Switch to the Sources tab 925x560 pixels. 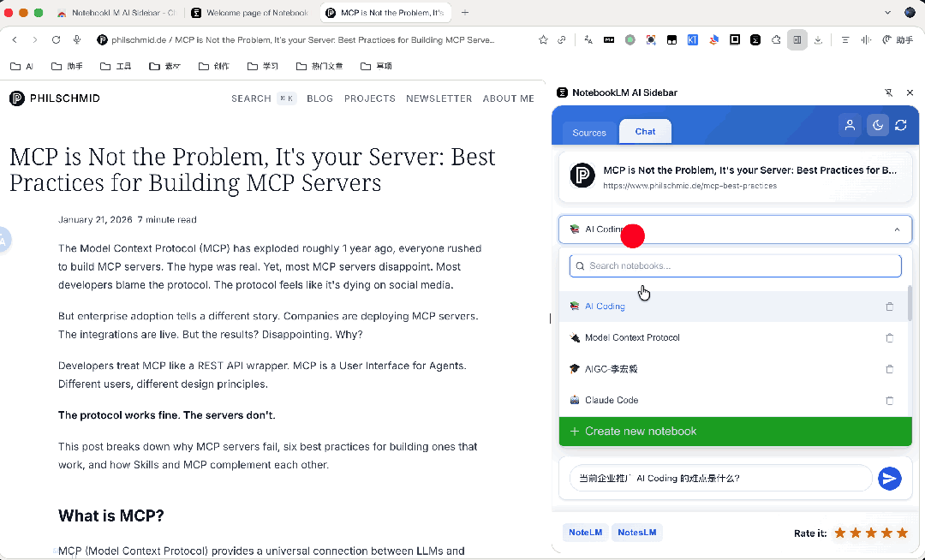tap(588, 133)
